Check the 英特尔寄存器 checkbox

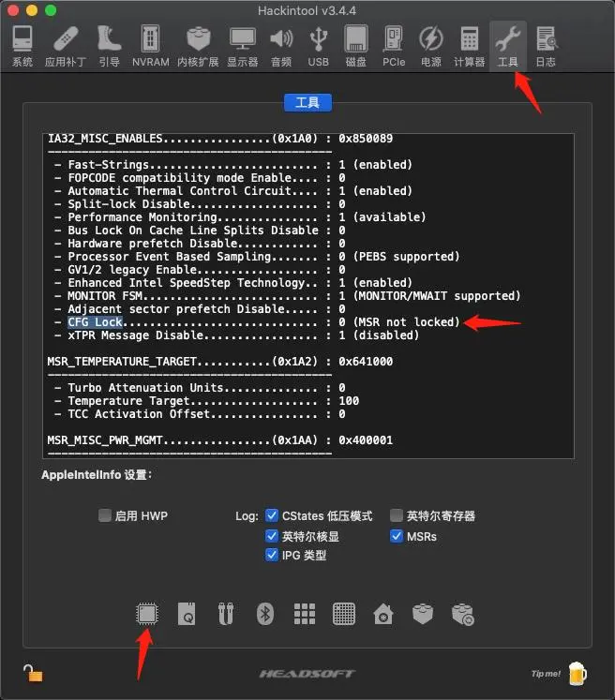click(397, 515)
